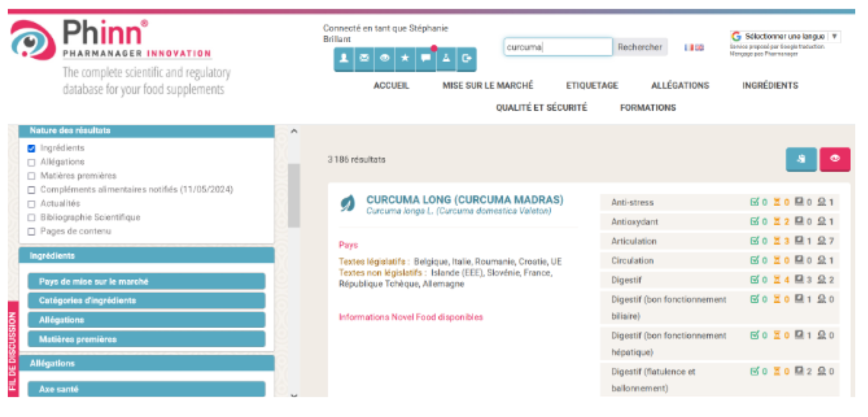Open ETIQUETAGE menu

(592, 85)
